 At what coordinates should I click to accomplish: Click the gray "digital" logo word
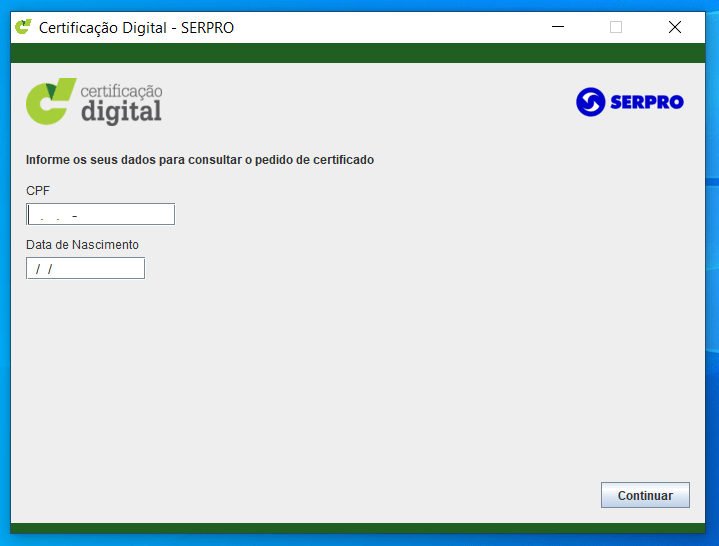tap(120, 111)
